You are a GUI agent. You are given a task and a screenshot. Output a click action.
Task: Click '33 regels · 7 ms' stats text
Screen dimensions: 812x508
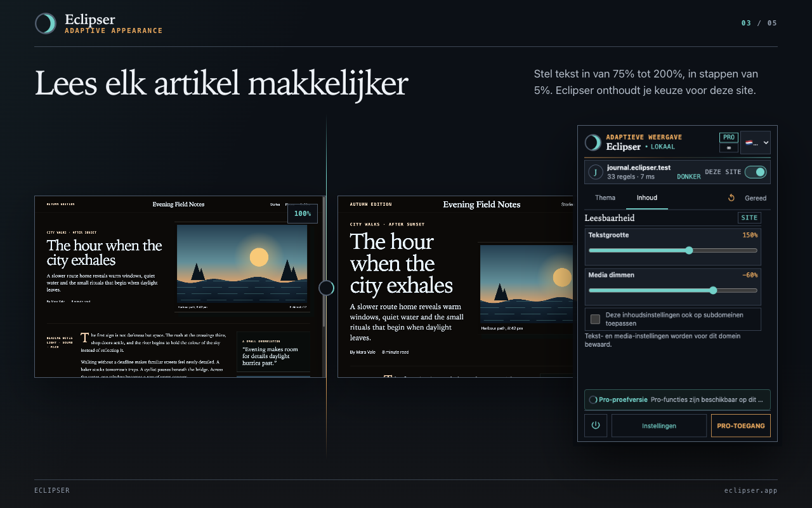pos(632,177)
